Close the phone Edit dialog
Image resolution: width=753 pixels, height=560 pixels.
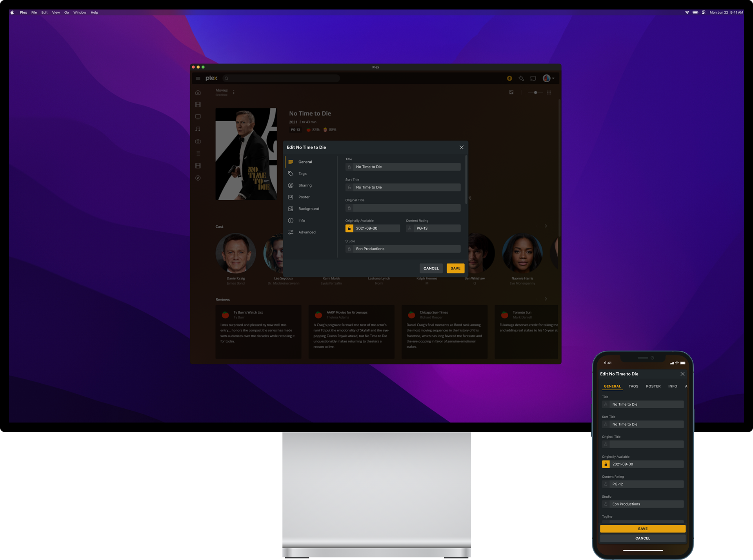click(x=682, y=374)
